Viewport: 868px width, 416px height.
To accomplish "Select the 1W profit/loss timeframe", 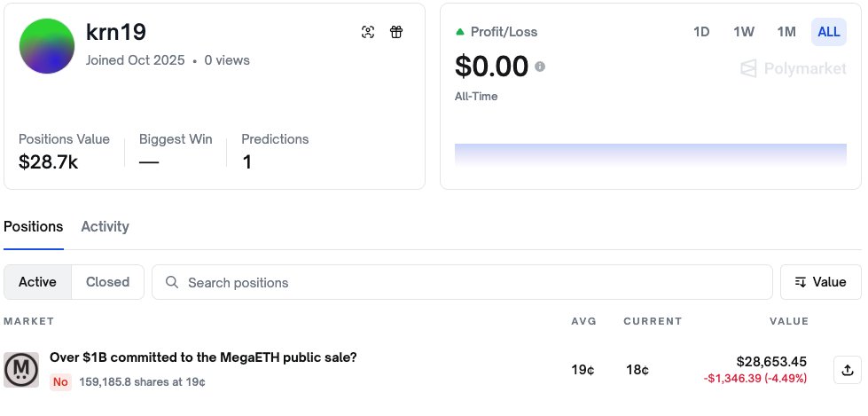I will click(744, 32).
